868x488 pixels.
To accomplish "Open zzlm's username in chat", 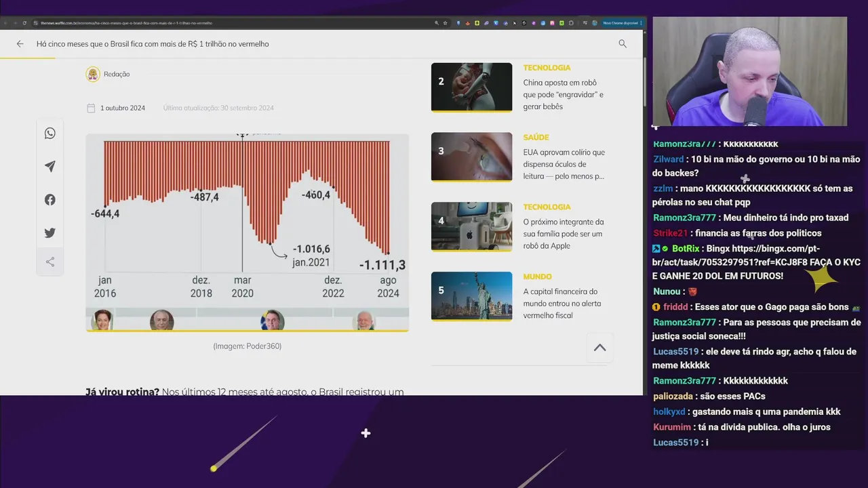I will point(663,188).
